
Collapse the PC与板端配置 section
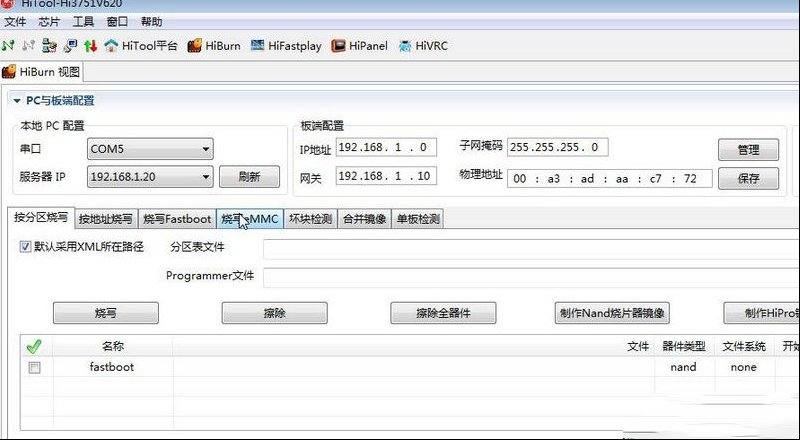(x=17, y=101)
